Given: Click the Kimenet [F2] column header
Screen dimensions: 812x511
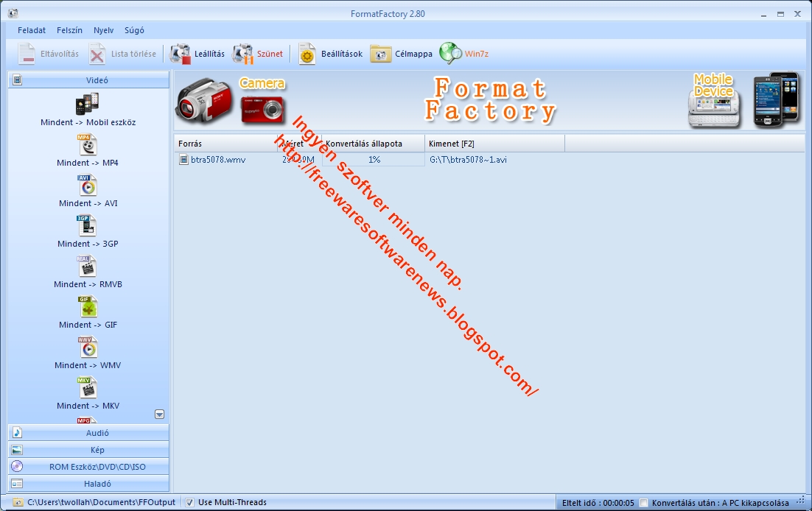Looking at the screenshot, I should click(x=494, y=144).
